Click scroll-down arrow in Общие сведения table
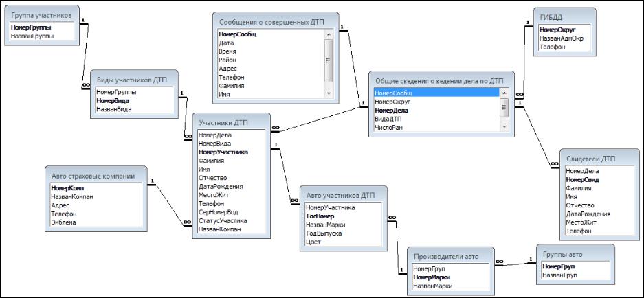 (x=504, y=127)
